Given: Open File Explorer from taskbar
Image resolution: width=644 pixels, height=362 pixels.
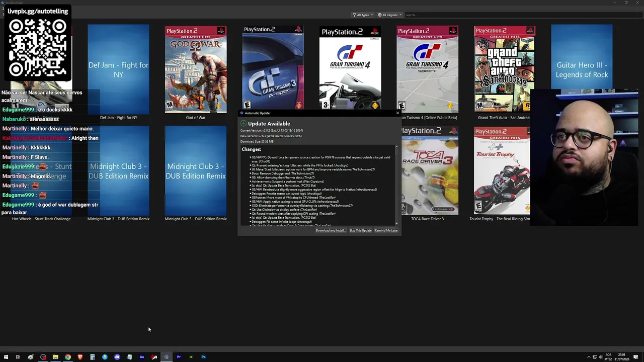Looking at the screenshot, I should click(x=55, y=357).
